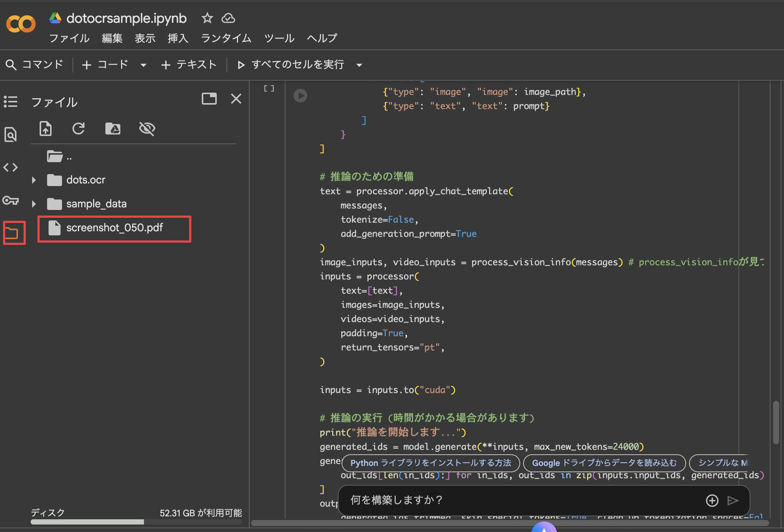Click the upload file icon
Viewport: 784px width, 532px height.
[46, 129]
